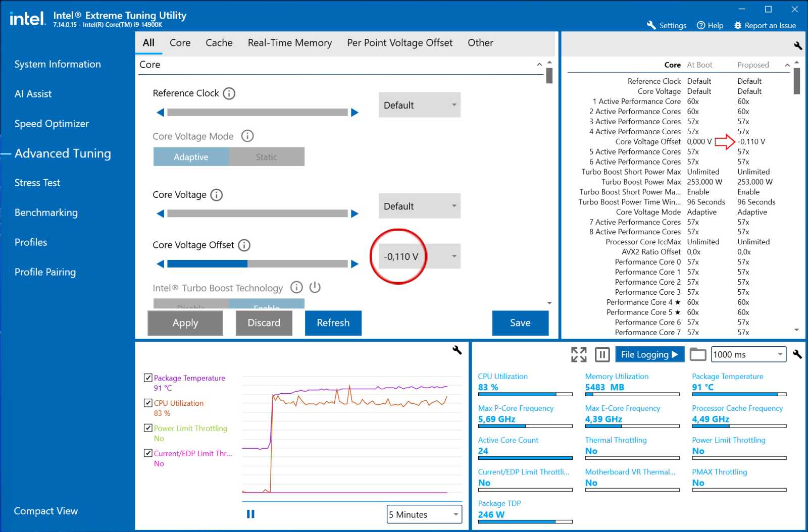Open Help question mark icon
The width and height of the screenshot is (808, 532).
coord(701,25)
